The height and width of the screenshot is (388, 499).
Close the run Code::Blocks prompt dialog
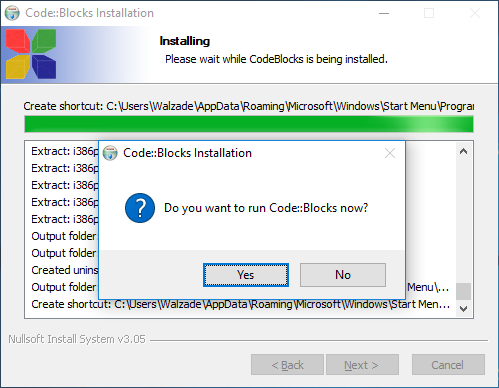click(390, 153)
